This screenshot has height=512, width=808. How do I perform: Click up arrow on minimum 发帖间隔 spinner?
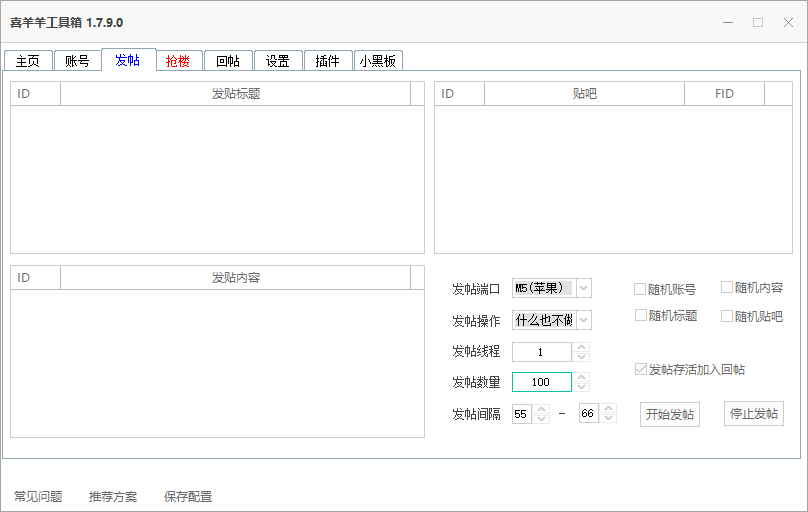click(x=541, y=409)
